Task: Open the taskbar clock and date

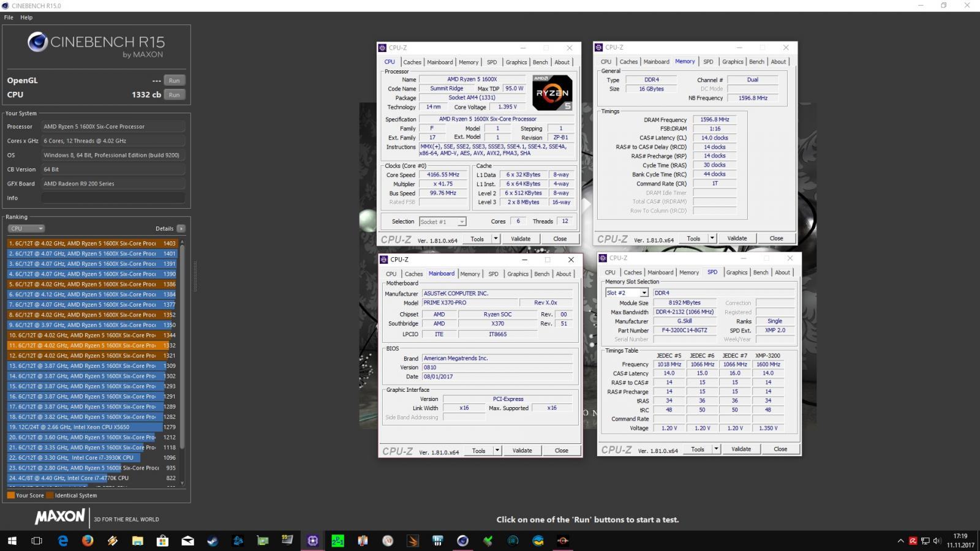Action: coord(960,541)
